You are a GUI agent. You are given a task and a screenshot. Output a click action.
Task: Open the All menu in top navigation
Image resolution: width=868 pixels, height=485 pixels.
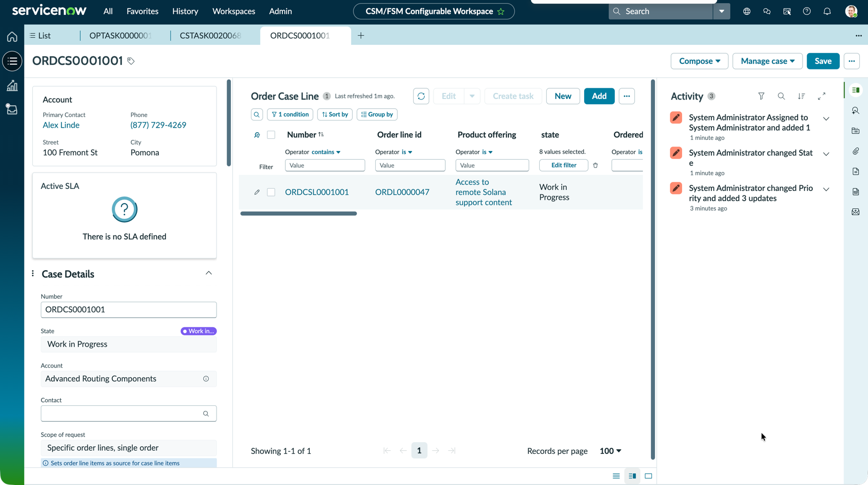click(x=108, y=11)
